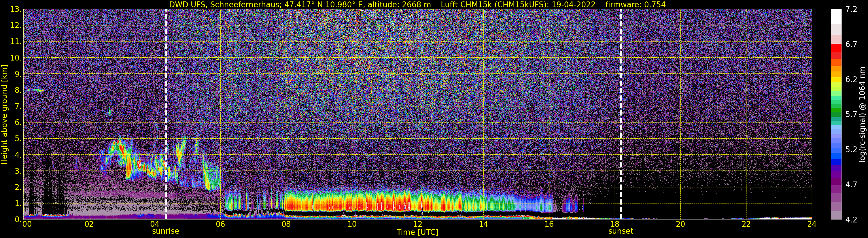The height and width of the screenshot is (238, 868).
Task: Click time axis tick label 02
Action: click(89, 224)
